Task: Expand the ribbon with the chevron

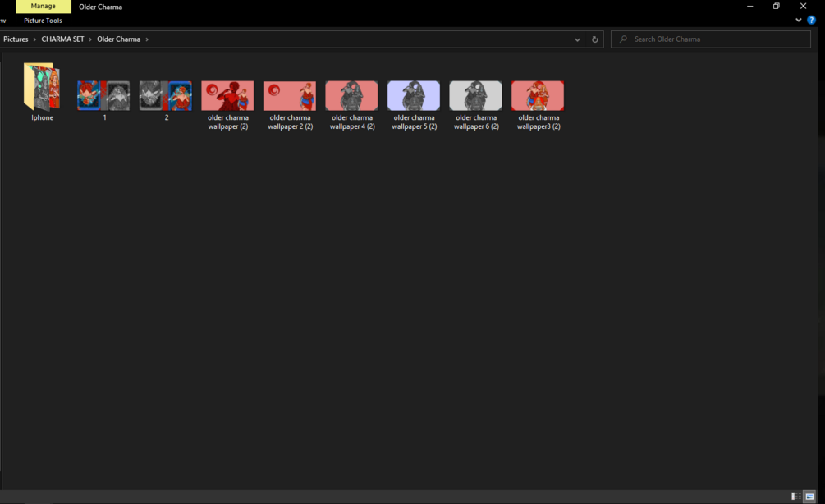Action: (x=798, y=20)
